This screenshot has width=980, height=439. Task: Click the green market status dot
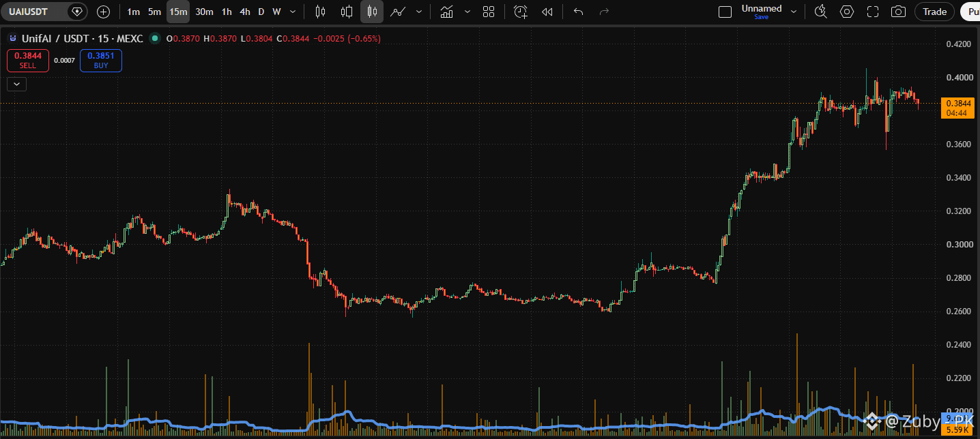pos(155,39)
